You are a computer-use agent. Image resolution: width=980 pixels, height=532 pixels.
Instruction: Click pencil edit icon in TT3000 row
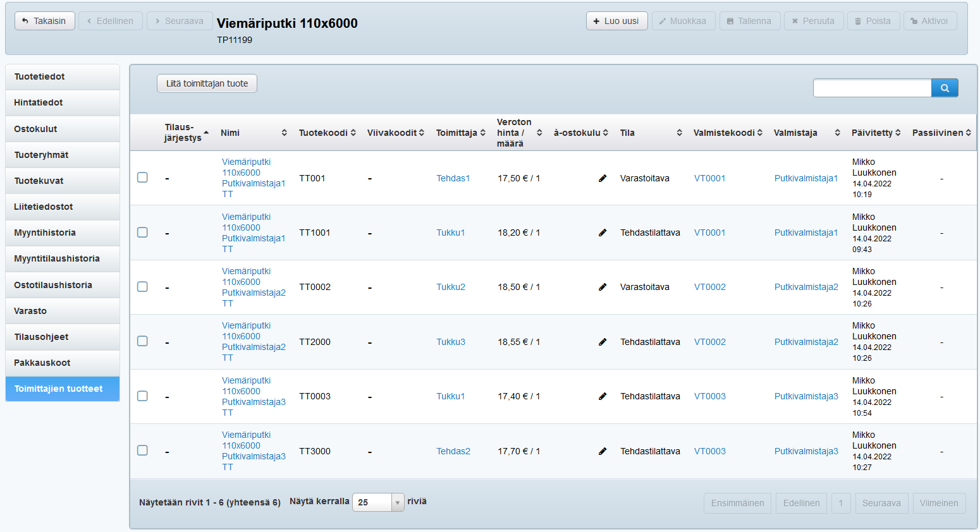click(603, 451)
